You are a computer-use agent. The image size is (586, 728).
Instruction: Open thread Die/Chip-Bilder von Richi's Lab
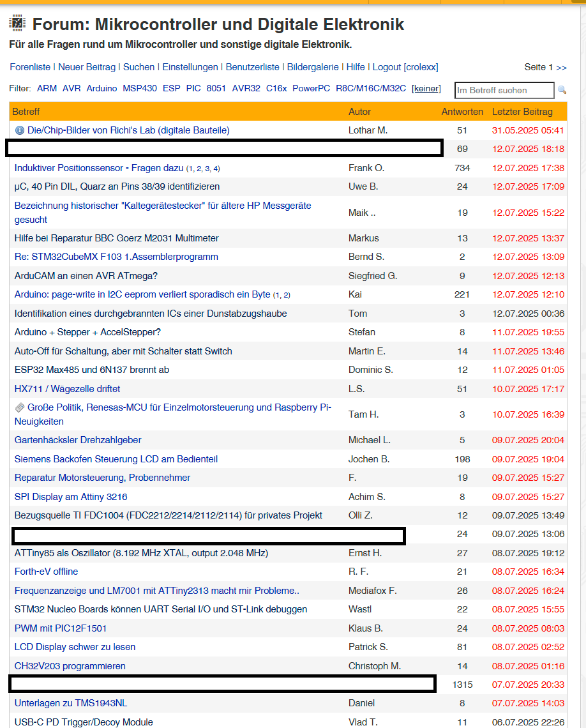click(128, 130)
